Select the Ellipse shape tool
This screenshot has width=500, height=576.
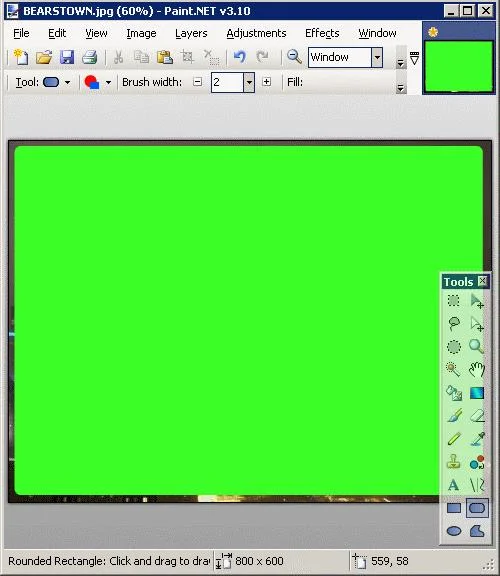tap(454, 531)
